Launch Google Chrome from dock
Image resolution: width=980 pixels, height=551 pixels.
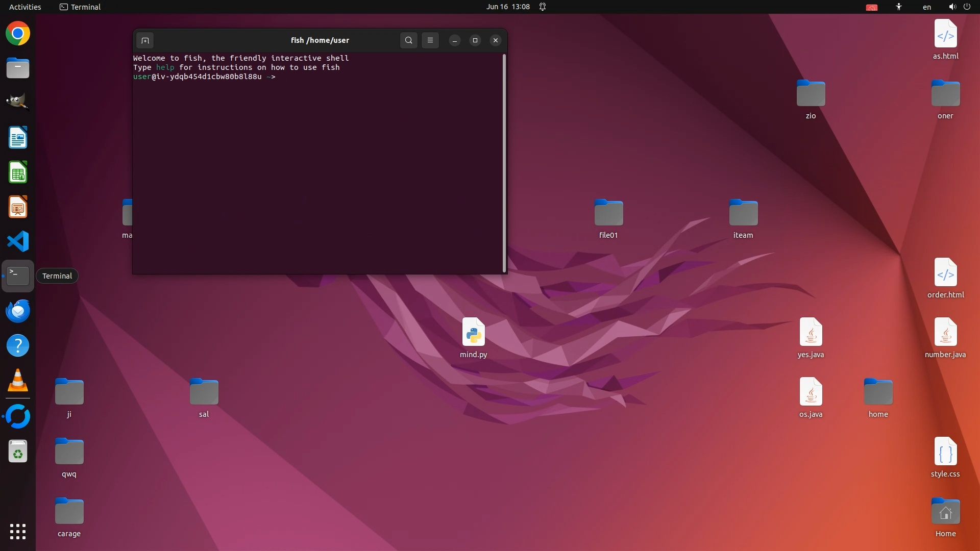[18, 34]
